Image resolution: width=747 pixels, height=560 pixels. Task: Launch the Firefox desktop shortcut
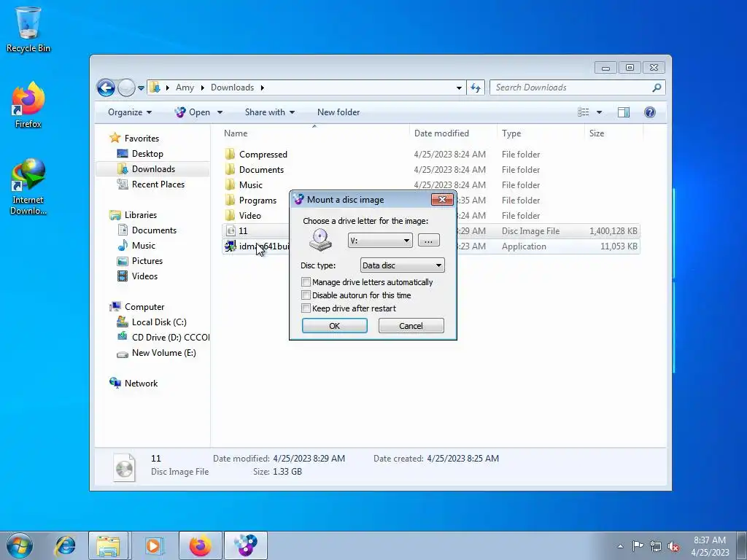point(28,105)
